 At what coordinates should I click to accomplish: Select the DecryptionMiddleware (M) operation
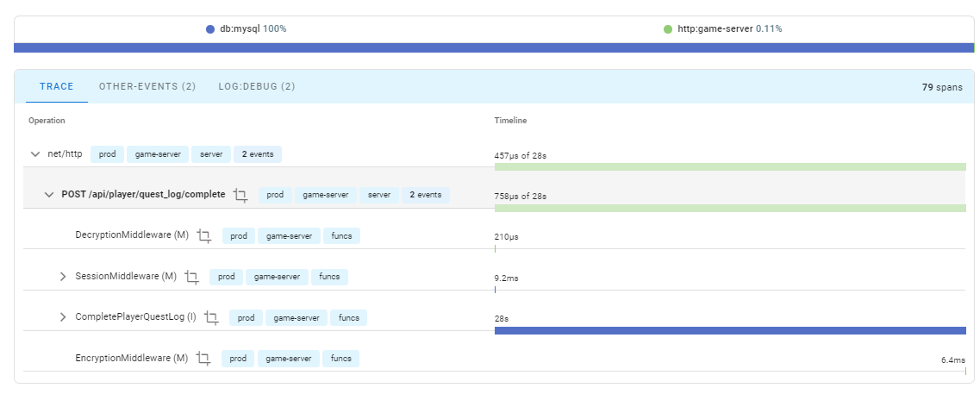[x=132, y=235]
